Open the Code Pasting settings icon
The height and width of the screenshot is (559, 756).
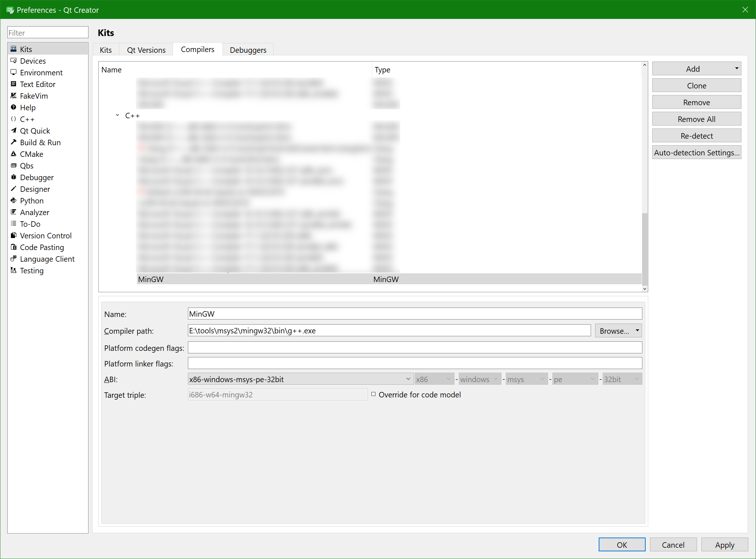click(x=13, y=247)
